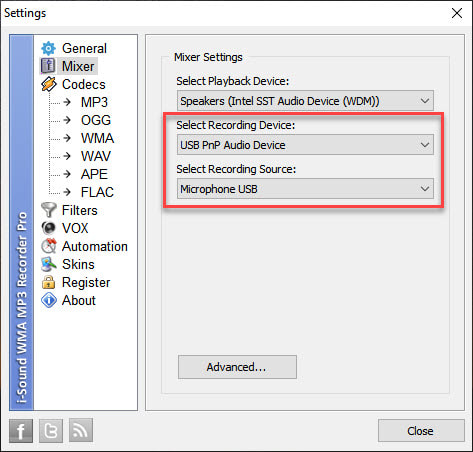Open the Select Playback Device dropdown
Screen dimensions: 473x452
click(305, 101)
